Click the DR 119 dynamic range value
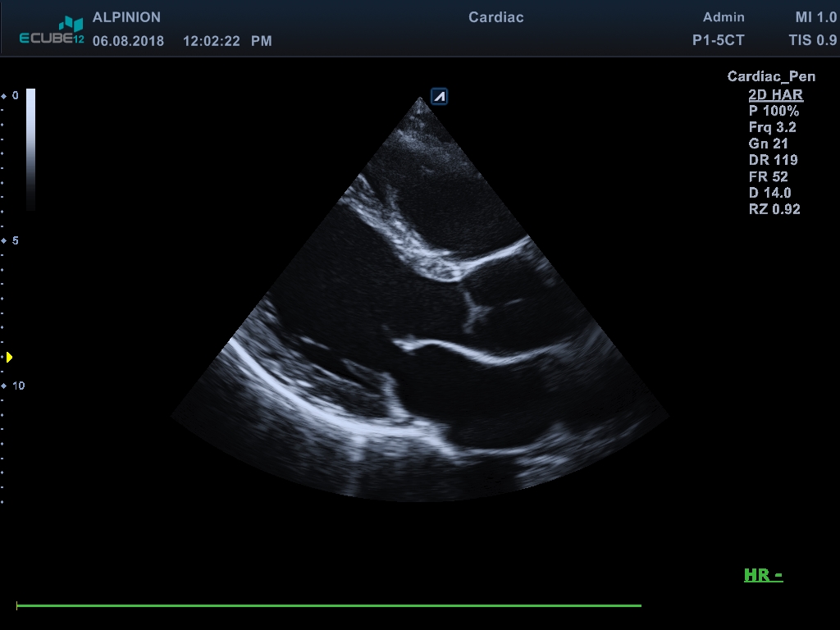The width and height of the screenshot is (840, 630). click(x=773, y=160)
